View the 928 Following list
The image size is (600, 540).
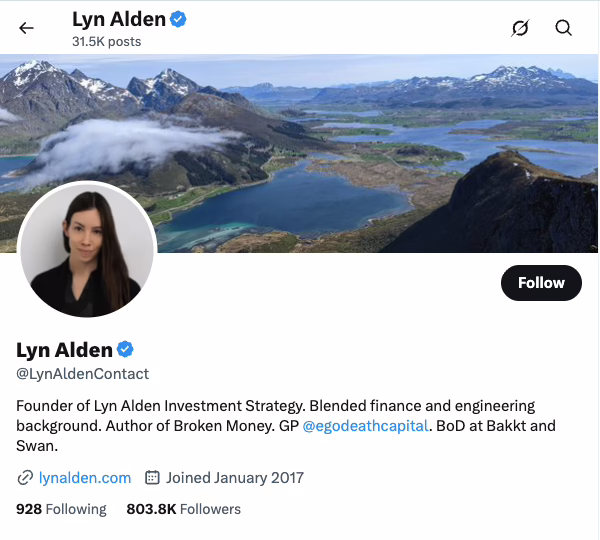(x=61, y=509)
